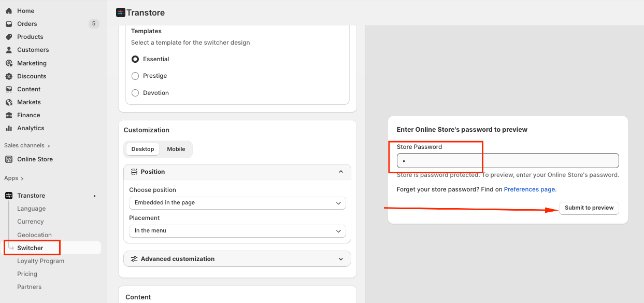Click the Transtore logo in header
The height and width of the screenshot is (303, 644).
click(121, 12)
